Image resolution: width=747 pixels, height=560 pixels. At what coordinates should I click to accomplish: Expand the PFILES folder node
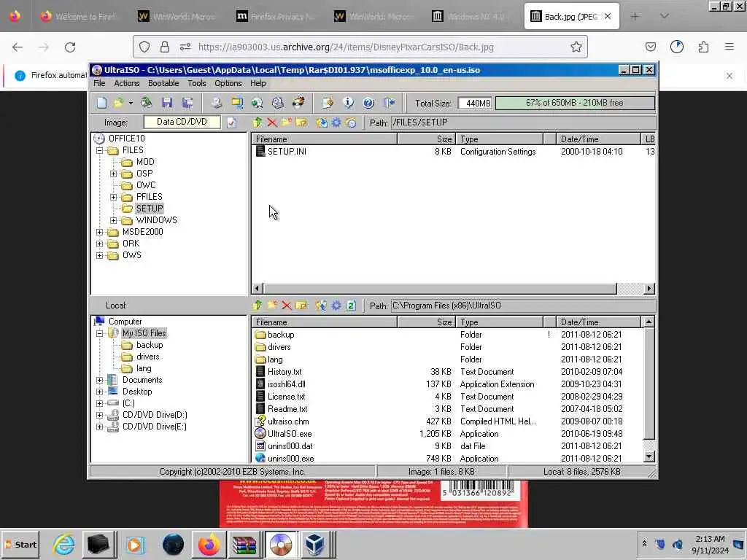click(113, 197)
